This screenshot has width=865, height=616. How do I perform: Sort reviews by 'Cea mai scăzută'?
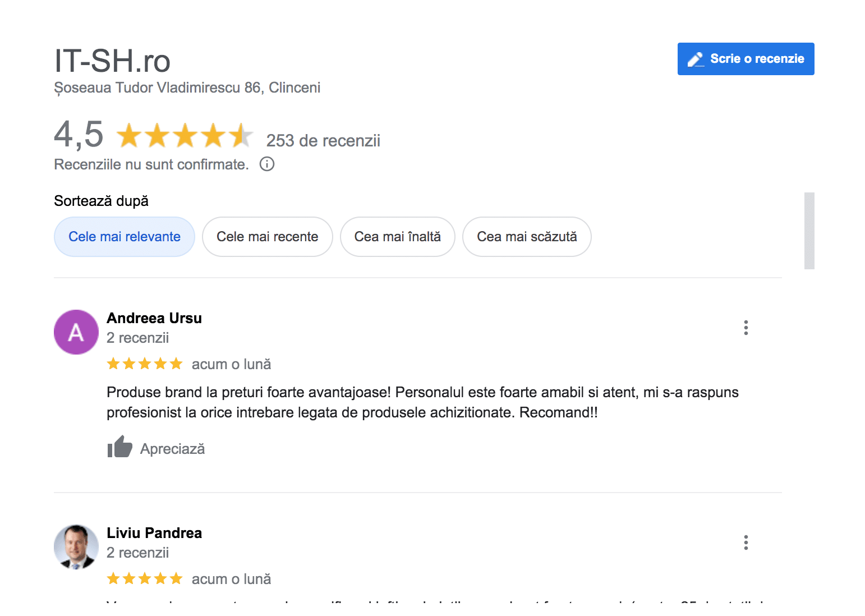(x=527, y=237)
